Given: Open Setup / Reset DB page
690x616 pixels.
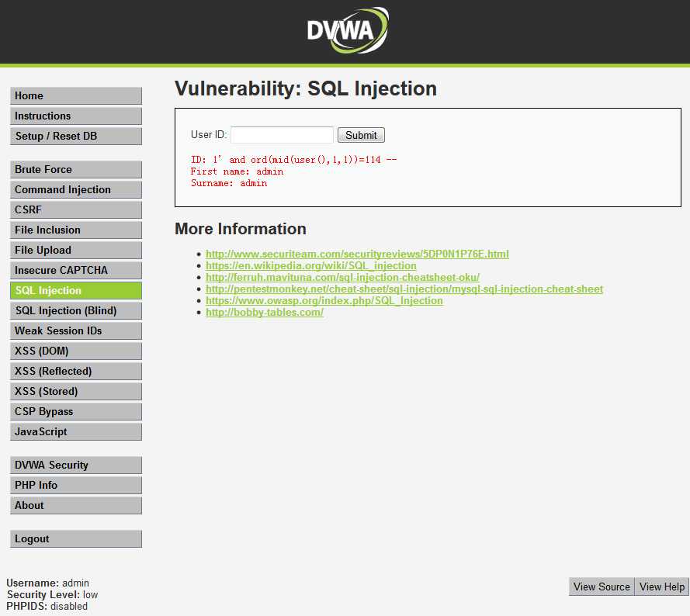Looking at the screenshot, I should click(76, 137).
